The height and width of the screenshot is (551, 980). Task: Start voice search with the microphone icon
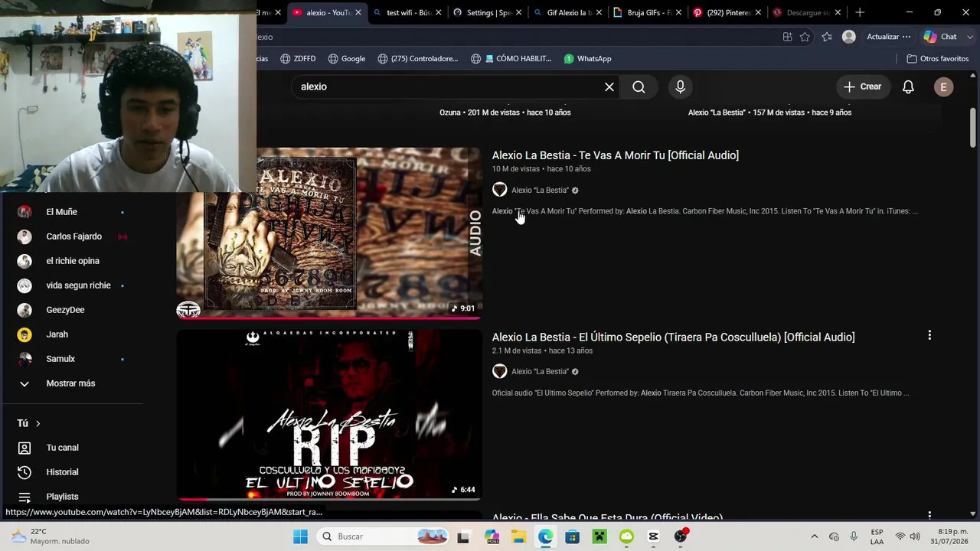click(680, 86)
